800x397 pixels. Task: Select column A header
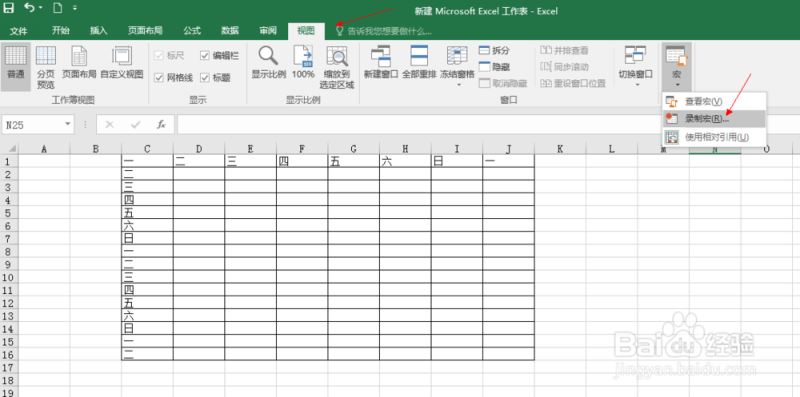pyautogui.click(x=44, y=149)
